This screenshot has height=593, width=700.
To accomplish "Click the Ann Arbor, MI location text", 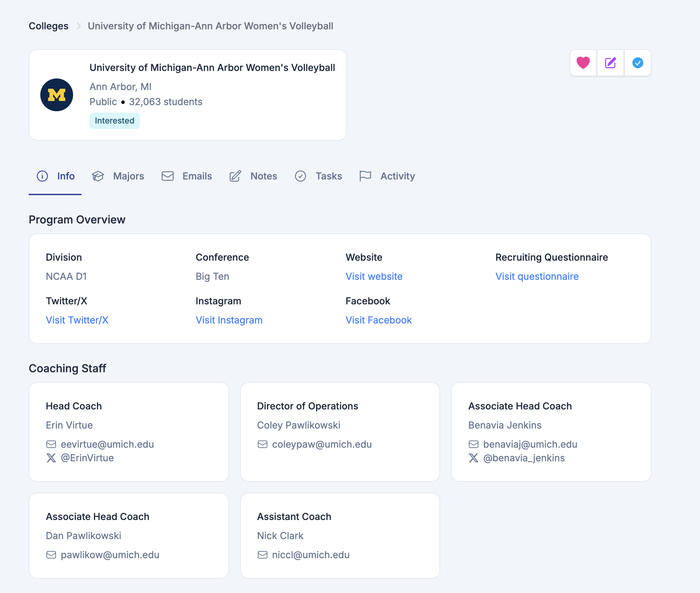I will (121, 87).
